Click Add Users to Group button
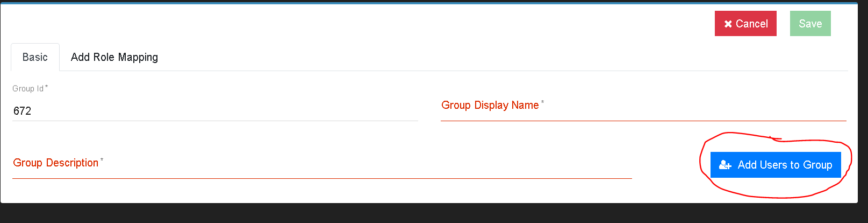Viewport: 868px width, 223px height. pos(776,165)
